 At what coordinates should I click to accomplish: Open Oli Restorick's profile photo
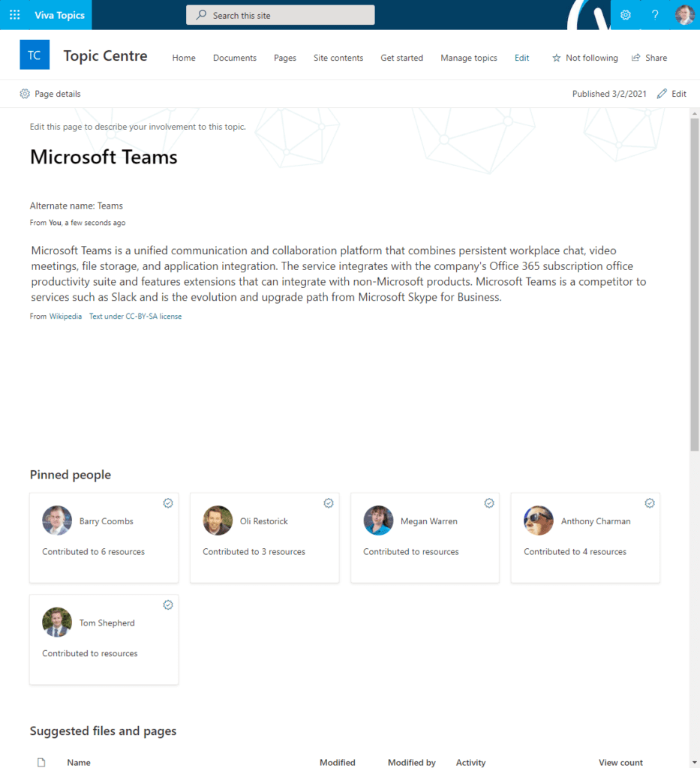pyautogui.click(x=218, y=520)
